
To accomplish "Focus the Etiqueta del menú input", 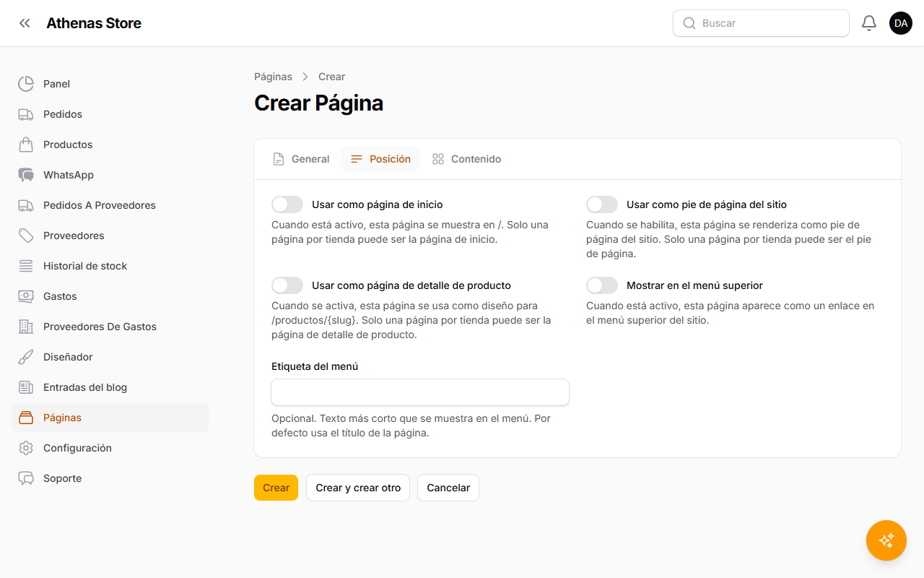I will click(420, 392).
